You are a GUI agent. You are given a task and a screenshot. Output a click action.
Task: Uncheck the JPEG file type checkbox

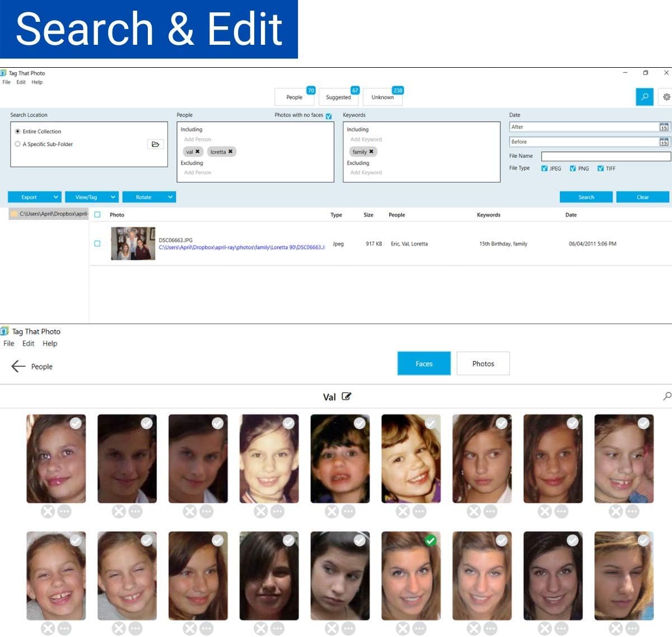[x=544, y=168]
